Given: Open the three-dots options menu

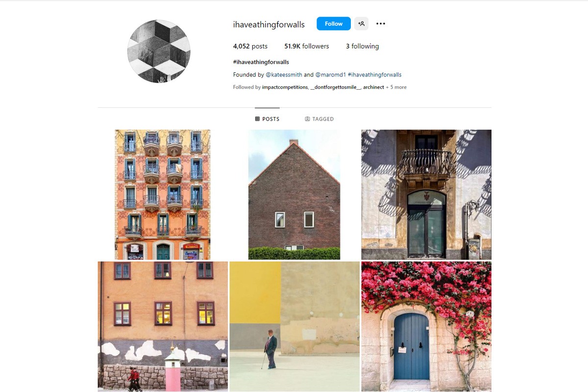Looking at the screenshot, I should coord(381,24).
